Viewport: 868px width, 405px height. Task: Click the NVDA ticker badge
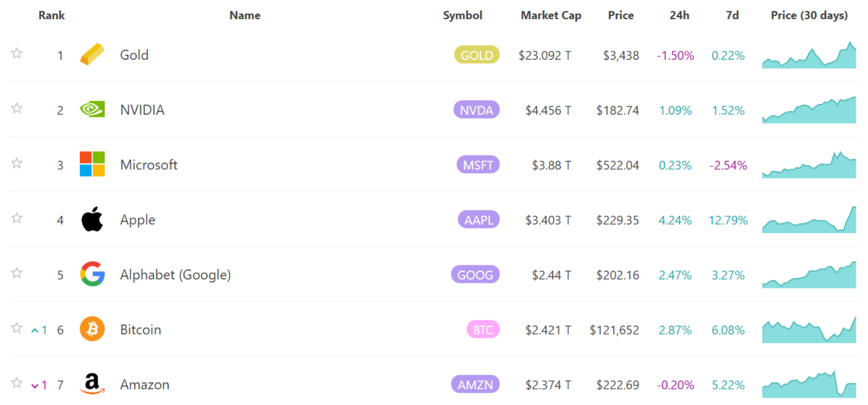click(477, 110)
